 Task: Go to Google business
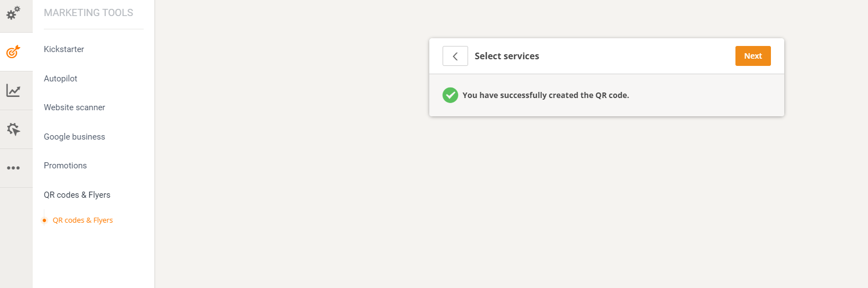point(74,137)
